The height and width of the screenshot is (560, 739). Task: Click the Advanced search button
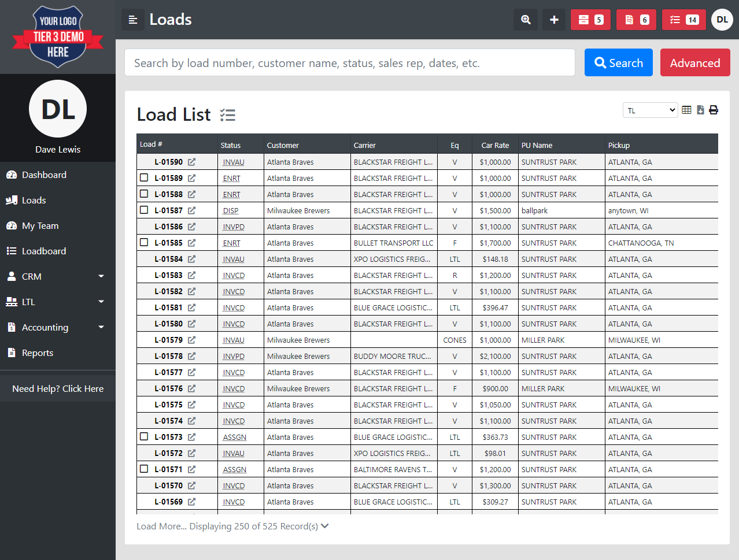pyautogui.click(x=695, y=62)
